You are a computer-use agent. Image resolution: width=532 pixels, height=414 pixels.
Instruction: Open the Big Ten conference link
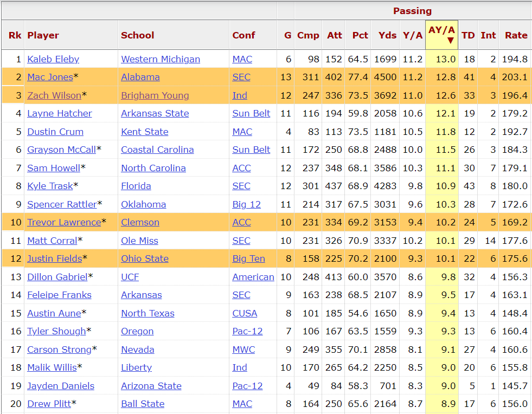point(248,258)
